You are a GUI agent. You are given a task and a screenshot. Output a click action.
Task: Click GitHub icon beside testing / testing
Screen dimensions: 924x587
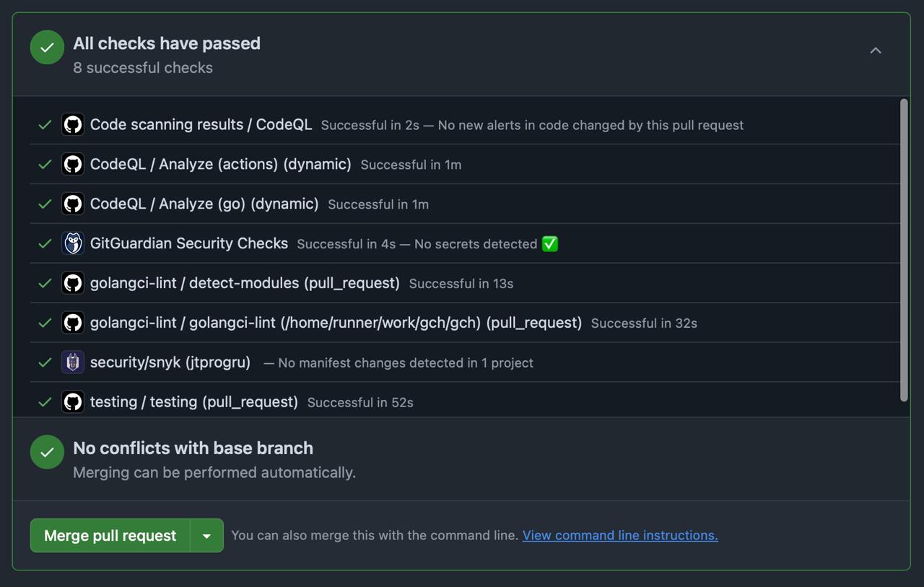point(72,401)
